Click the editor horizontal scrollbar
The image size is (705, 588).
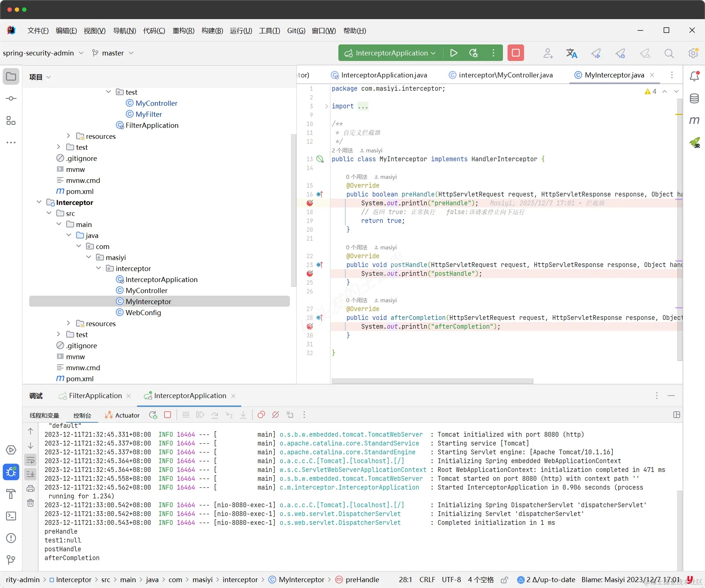pyautogui.click(x=432, y=381)
